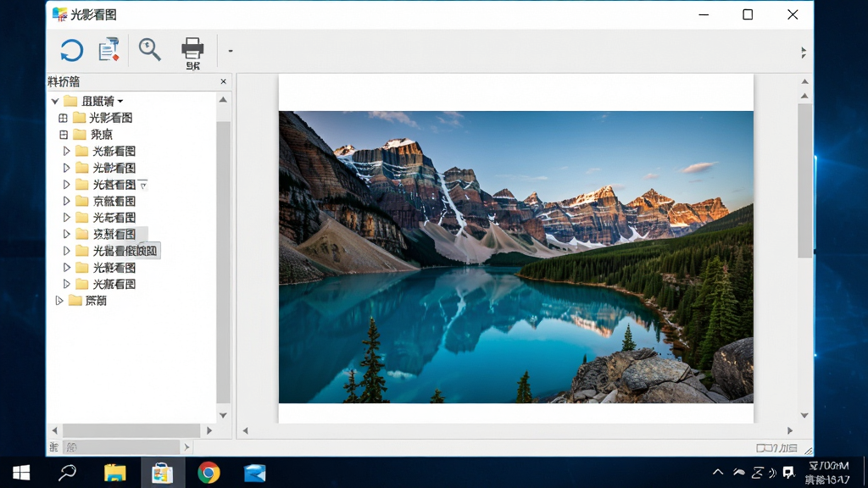Show hidden system tray icons

(718, 472)
